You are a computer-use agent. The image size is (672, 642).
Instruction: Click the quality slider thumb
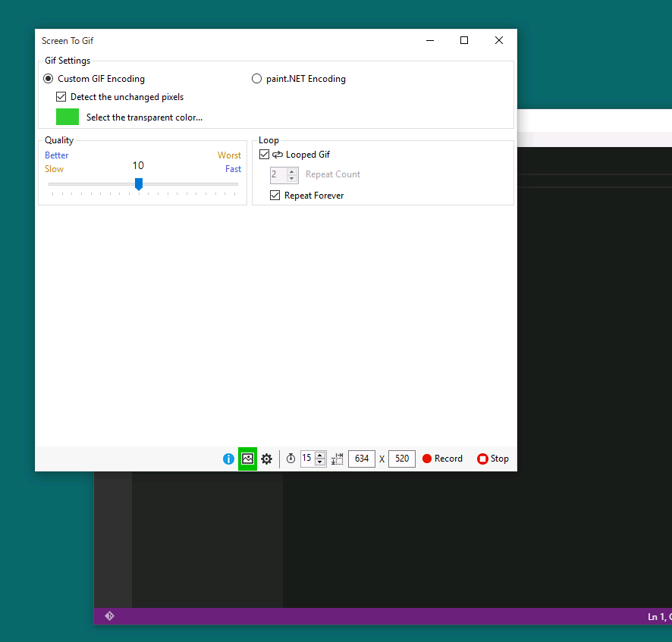[x=139, y=184]
